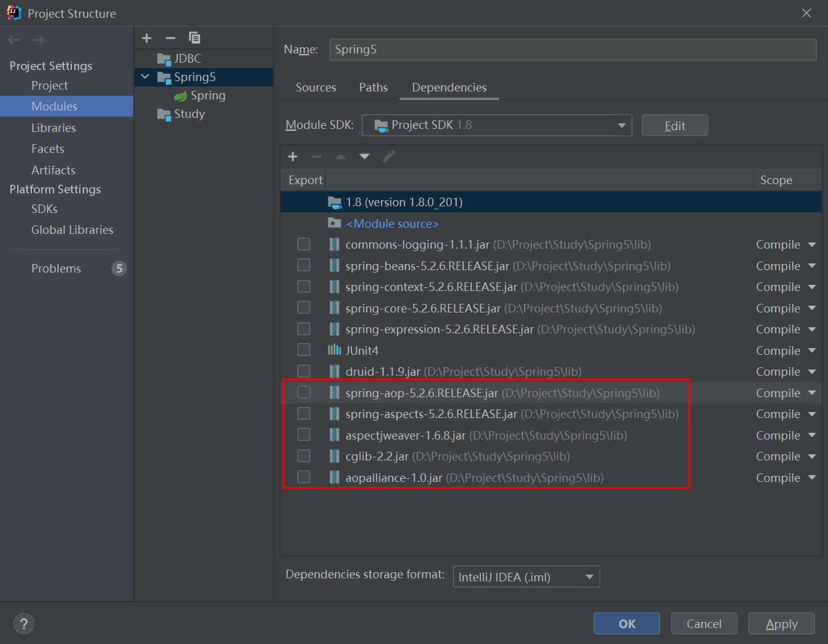Viewport: 828px width, 644px height.
Task: Check the Export box for druid-1.1.9.jar
Action: [304, 371]
